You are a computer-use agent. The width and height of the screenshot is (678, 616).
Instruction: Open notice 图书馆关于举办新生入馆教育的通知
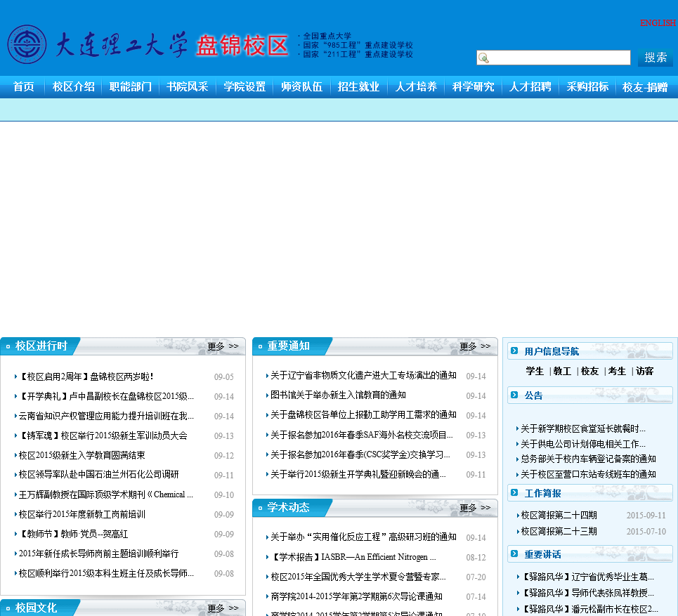coord(338,395)
